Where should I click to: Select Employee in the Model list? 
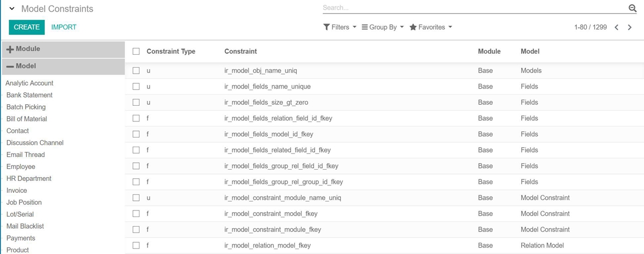pyautogui.click(x=21, y=166)
